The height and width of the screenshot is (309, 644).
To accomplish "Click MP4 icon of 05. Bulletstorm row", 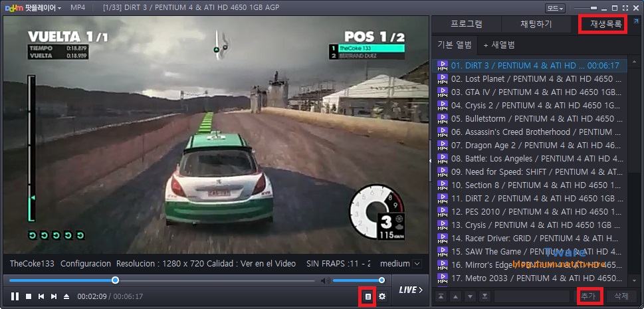I will (x=443, y=119).
